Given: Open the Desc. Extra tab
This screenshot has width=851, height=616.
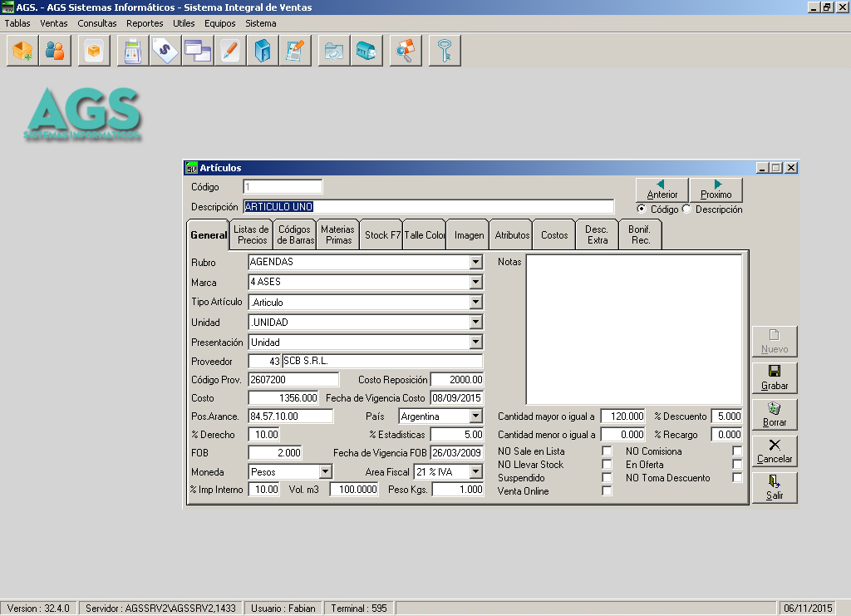Looking at the screenshot, I should click(x=598, y=235).
